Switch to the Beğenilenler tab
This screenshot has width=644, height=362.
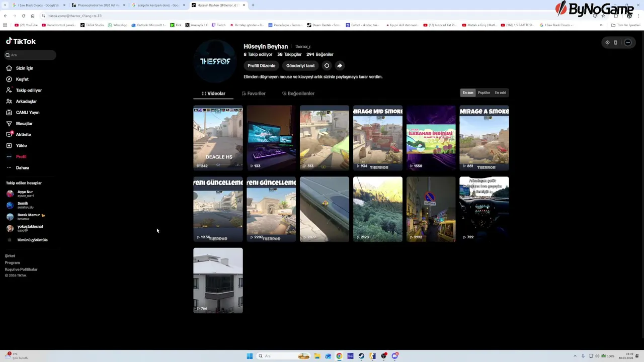point(298,94)
